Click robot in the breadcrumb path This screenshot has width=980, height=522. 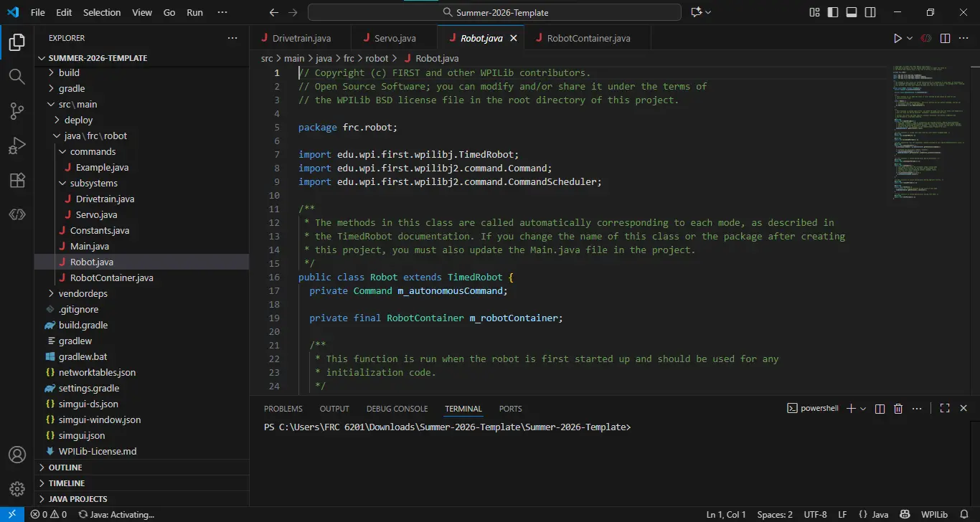coord(377,59)
